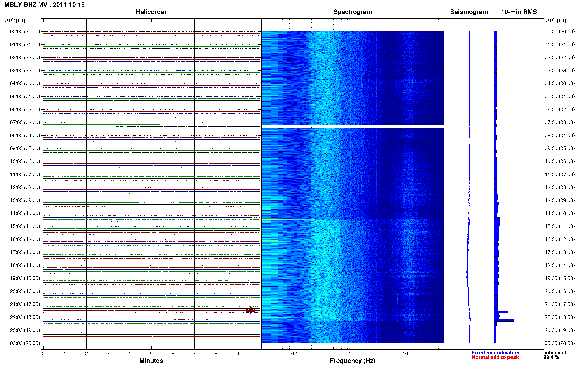Click the left '23:00 (19:00)' time label

(x=25, y=330)
